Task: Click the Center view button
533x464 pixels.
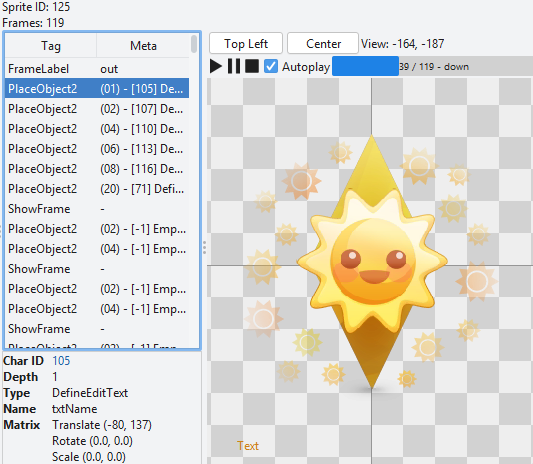Action: point(323,44)
